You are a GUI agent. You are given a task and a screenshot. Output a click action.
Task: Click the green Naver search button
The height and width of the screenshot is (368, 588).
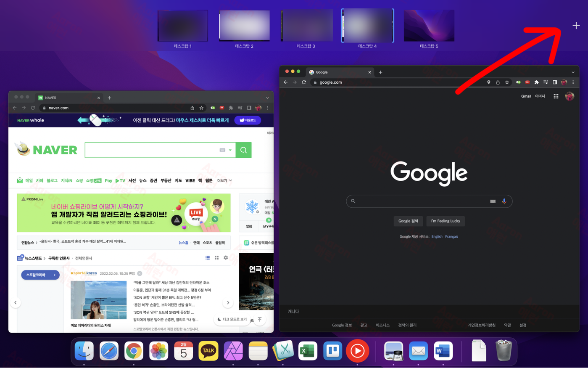(243, 150)
